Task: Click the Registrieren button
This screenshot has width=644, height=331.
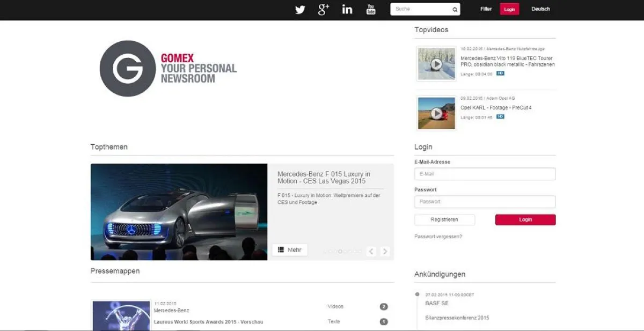Action: click(x=444, y=220)
